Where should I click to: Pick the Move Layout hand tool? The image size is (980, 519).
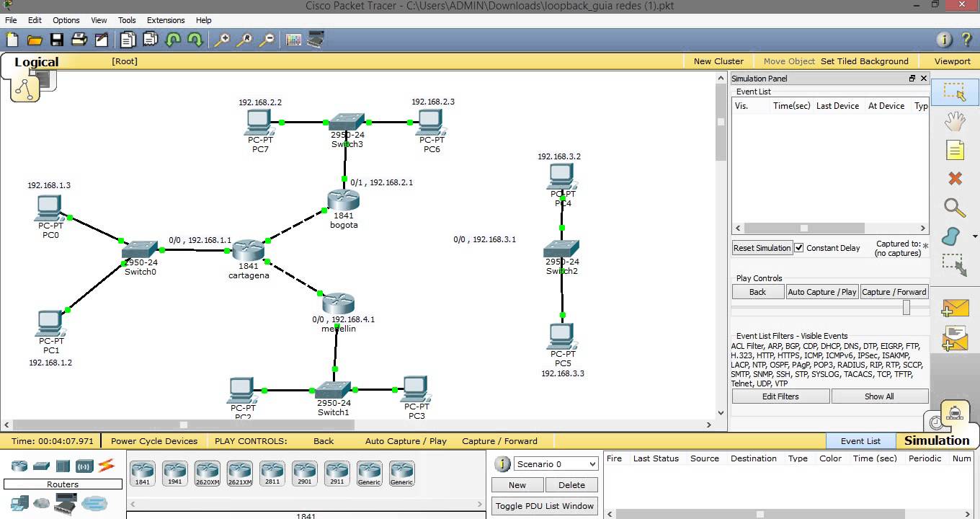pyautogui.click(x=955, y=121)
